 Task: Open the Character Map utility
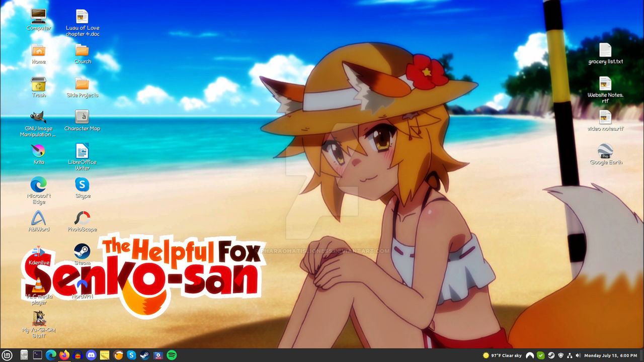82,117
